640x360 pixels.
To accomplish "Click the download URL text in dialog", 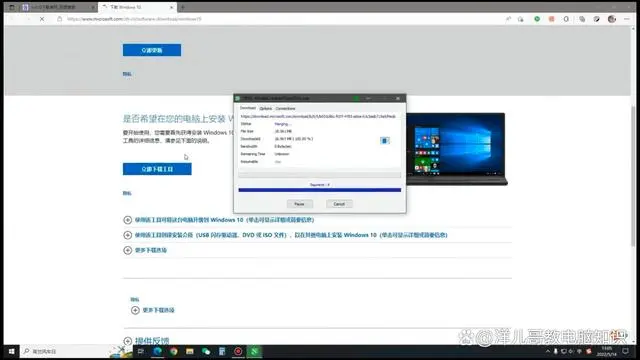I will click(x=318, y=116).
